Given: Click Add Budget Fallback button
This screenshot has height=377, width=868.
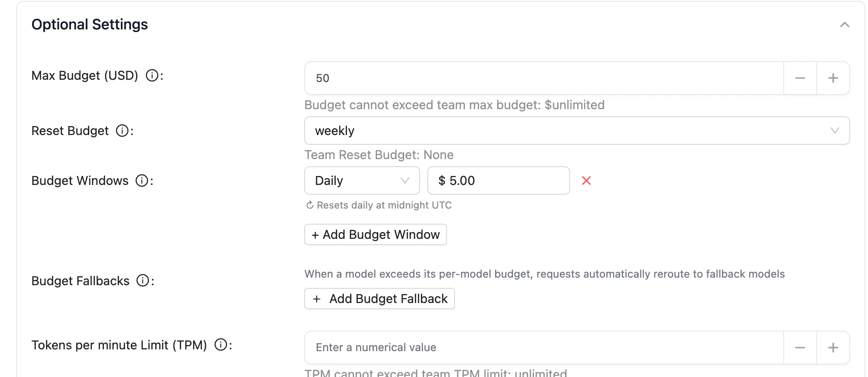Looking at the screenshot, I should point(380,299).
